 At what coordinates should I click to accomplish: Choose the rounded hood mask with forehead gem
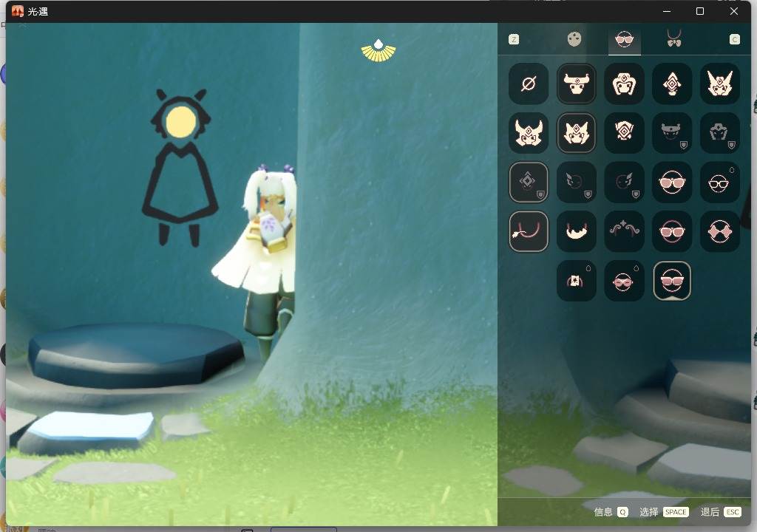click(x=624, y=84)
